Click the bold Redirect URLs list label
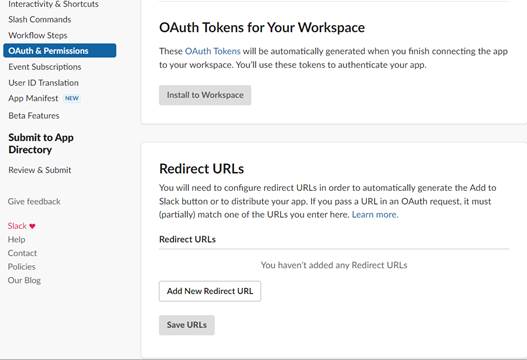This screenshot has height=360, width=527. point(188,239)
